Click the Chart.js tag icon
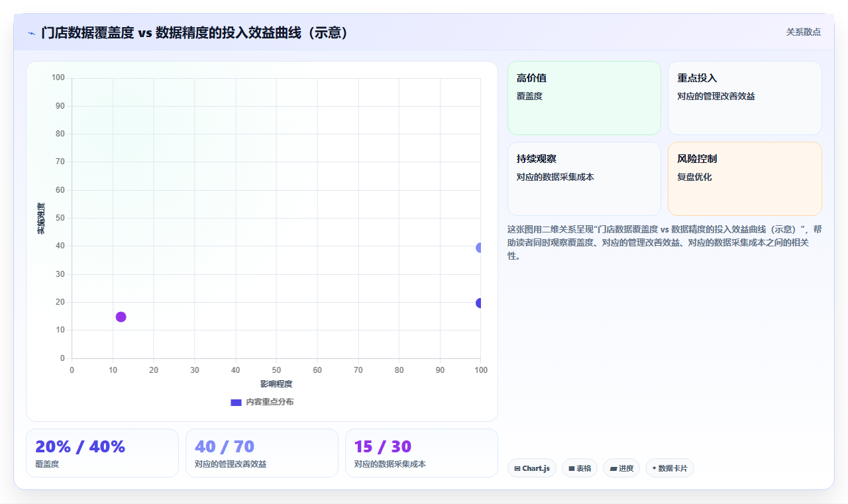The height and width of the screenshot is (504, 848). pos(517,468)
